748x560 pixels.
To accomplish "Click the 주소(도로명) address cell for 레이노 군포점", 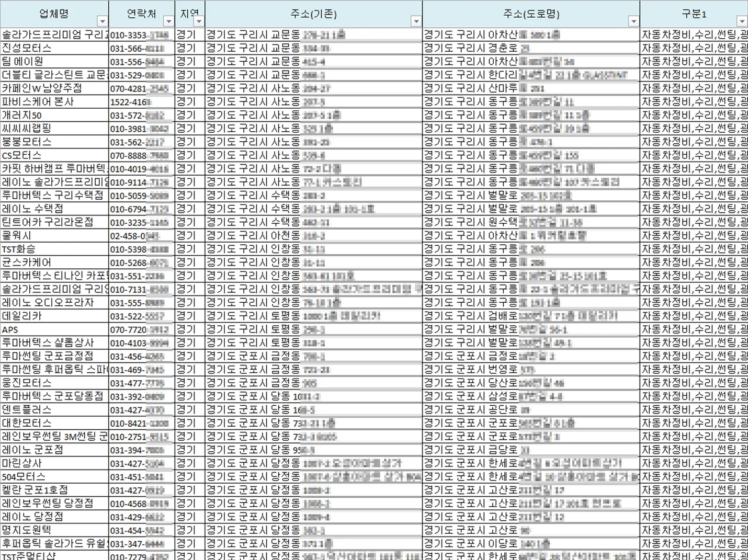I will [531, 450].
